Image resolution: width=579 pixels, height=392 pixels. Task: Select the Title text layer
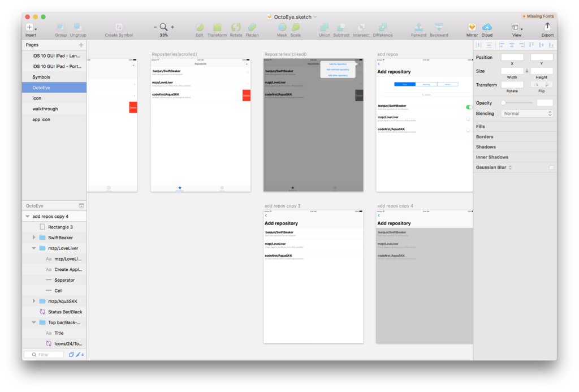tap(54, 333)
